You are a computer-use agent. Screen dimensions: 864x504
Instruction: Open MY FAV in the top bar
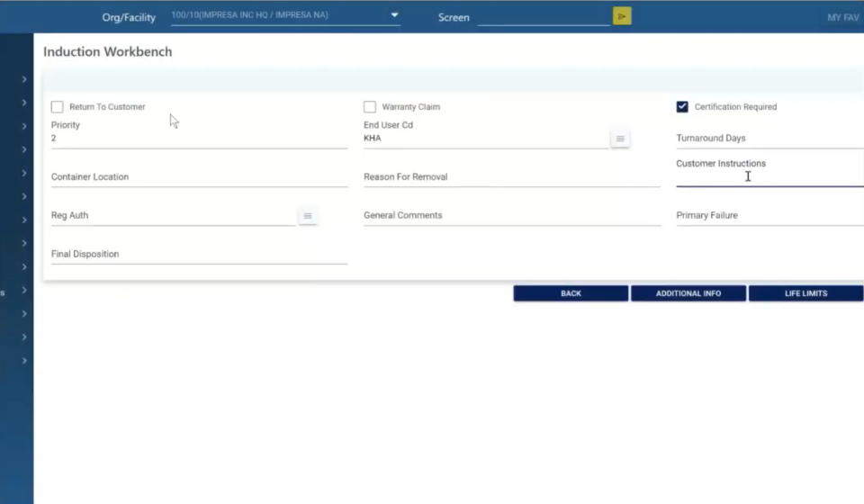point(842,18)
